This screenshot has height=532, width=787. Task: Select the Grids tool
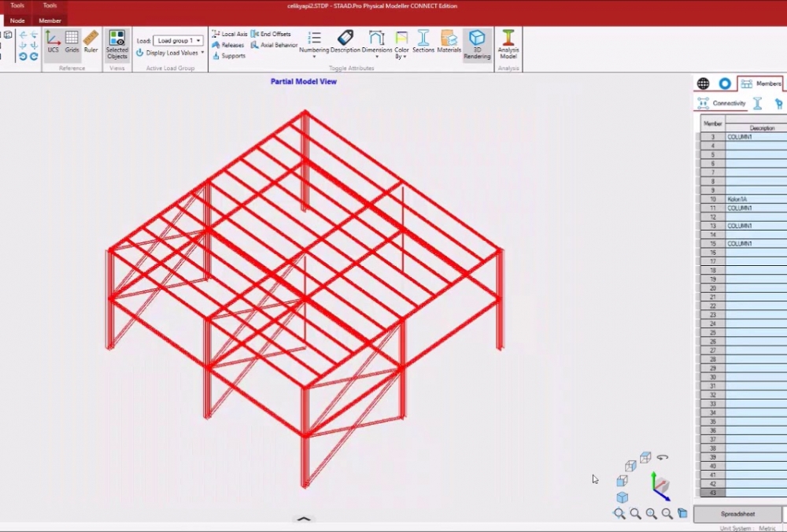point(72,41)
